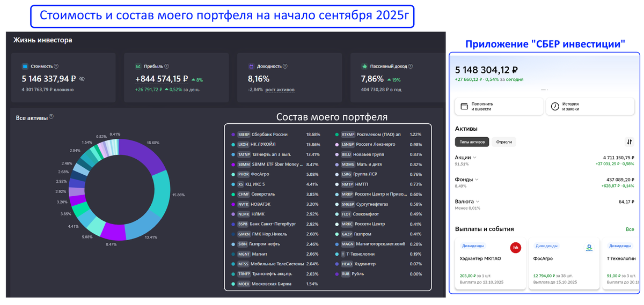Switch to the Отрасли tab
Screen dimensions: 644x305
coord(504,142)
